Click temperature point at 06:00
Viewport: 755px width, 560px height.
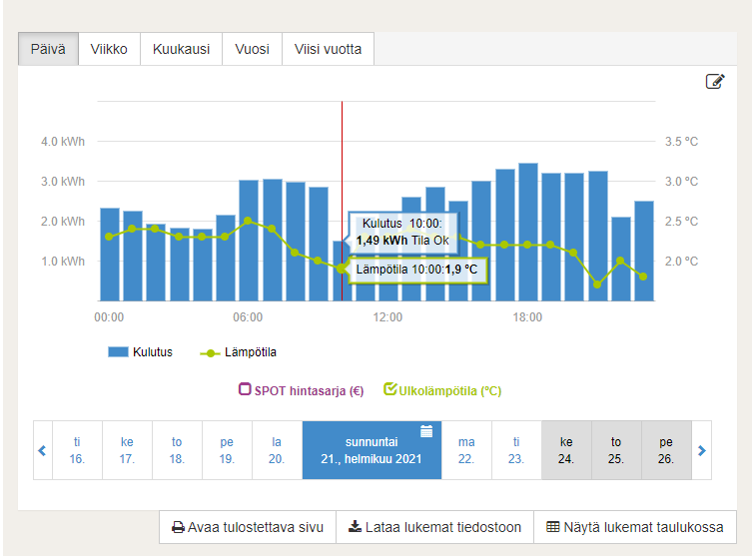pyautogui.click(x=249, y=222)
